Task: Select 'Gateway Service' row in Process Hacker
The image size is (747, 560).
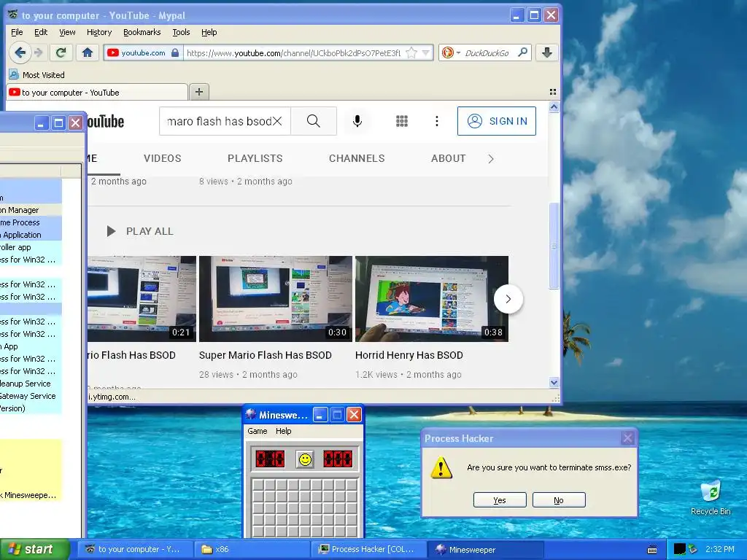Action: [31, 396]
